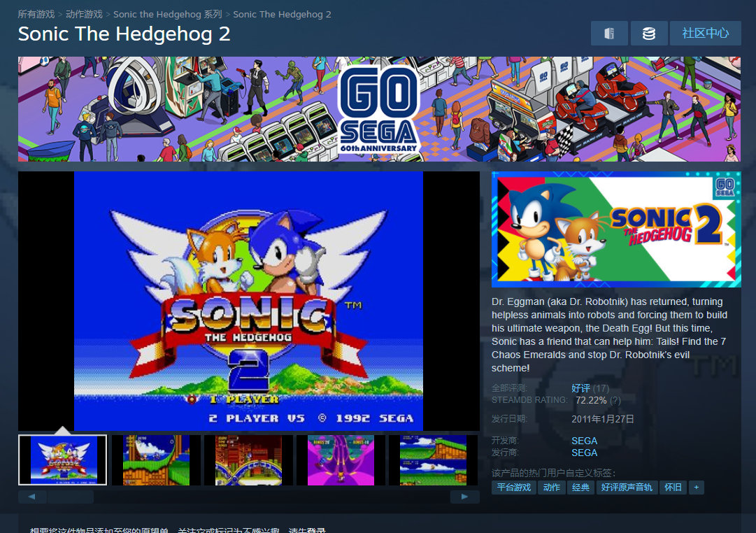The width and height of the screenshot is (756, 533).
Task: Select the 好评原声音轨 tag
Action: (x=627, y=487)
